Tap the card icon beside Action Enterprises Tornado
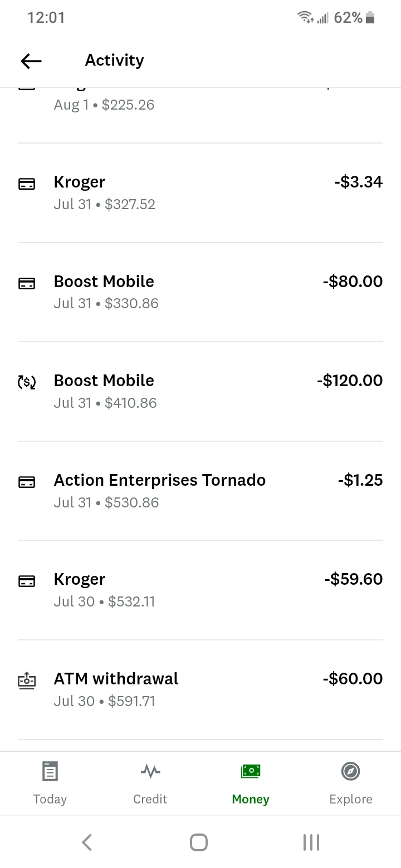This screenshot has width=401, height=868. [27, 481]
